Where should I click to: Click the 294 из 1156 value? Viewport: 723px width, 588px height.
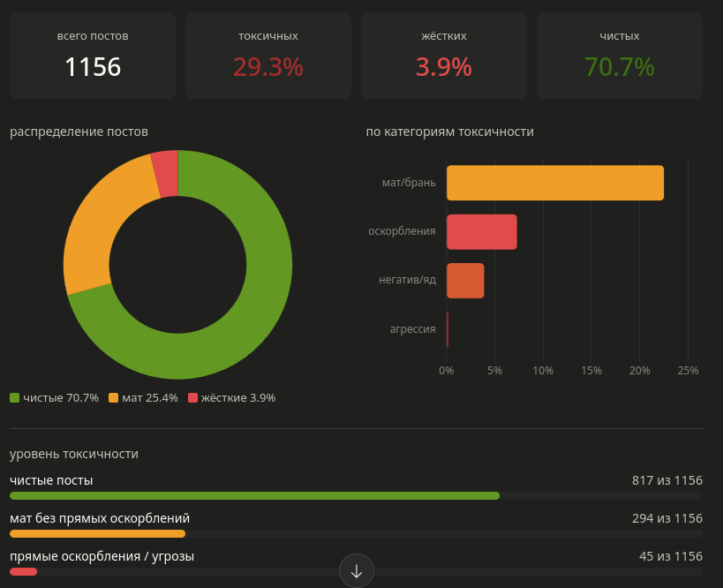tap(667, 518)
